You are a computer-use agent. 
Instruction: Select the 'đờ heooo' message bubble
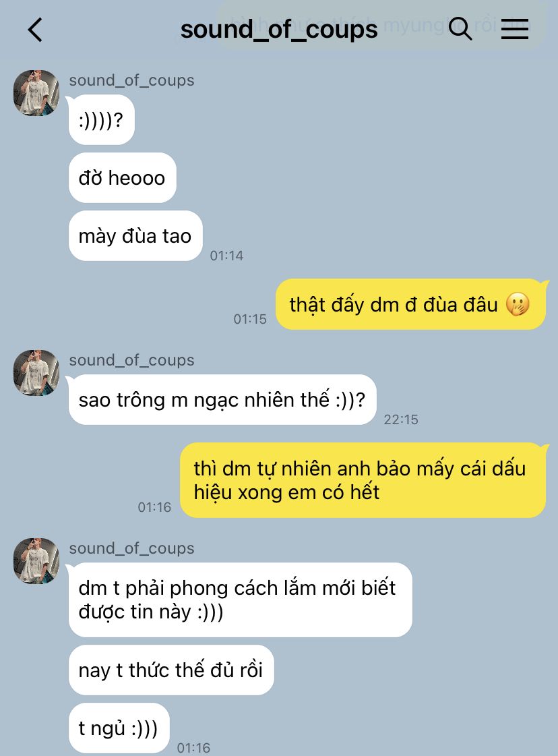click(123, 178)
